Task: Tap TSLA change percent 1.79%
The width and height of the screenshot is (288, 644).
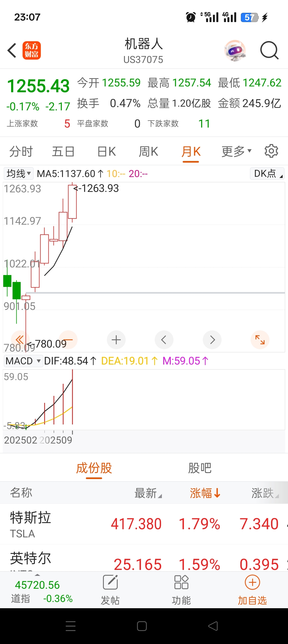Action: [x=199, y=524]
